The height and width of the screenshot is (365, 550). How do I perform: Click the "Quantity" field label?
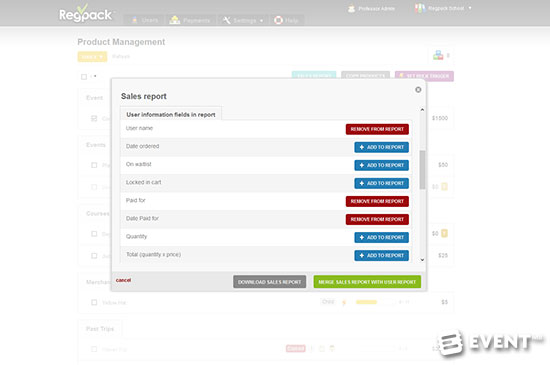pyautogui.click(x=136, y=236)
